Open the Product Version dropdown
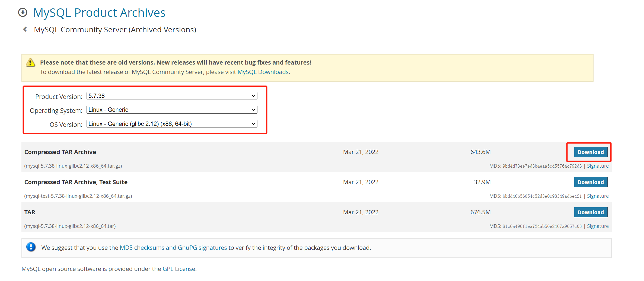 (x=172, y=96)
